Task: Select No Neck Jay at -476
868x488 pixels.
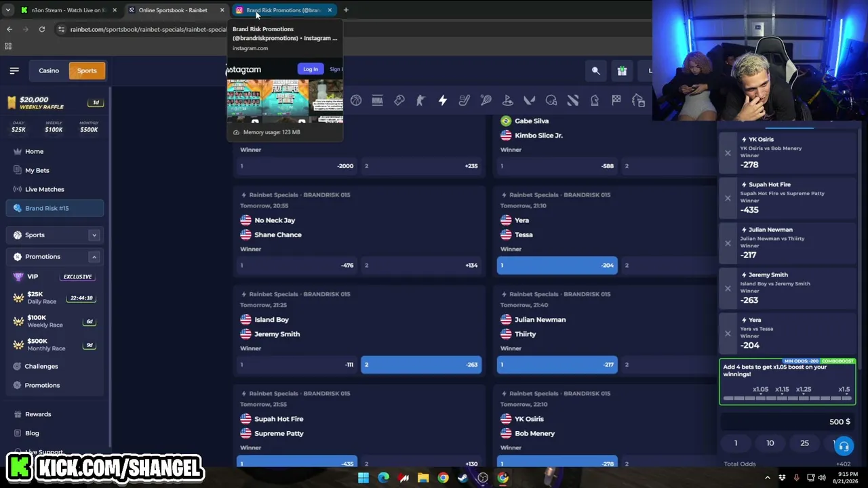Action: (x=296, y=265)
